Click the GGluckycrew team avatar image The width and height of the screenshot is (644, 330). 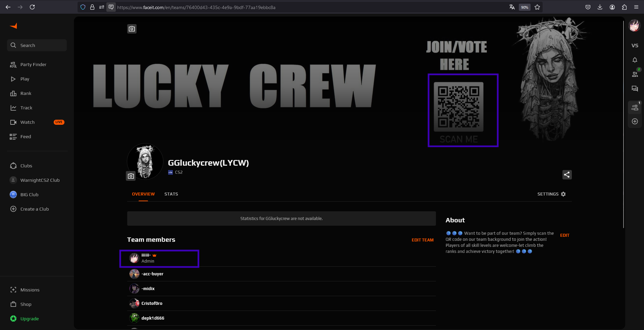pyautogui.click(x=145, y=162)
